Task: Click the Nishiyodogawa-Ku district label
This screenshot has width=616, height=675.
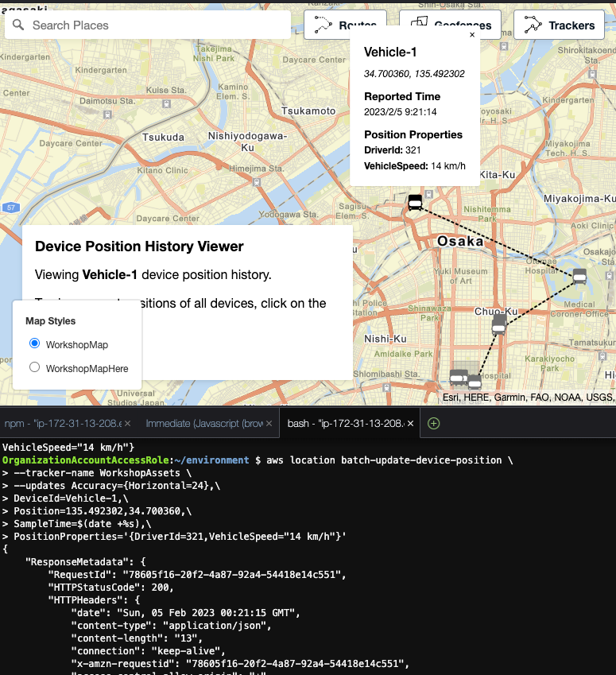Action: coord(247,142)
